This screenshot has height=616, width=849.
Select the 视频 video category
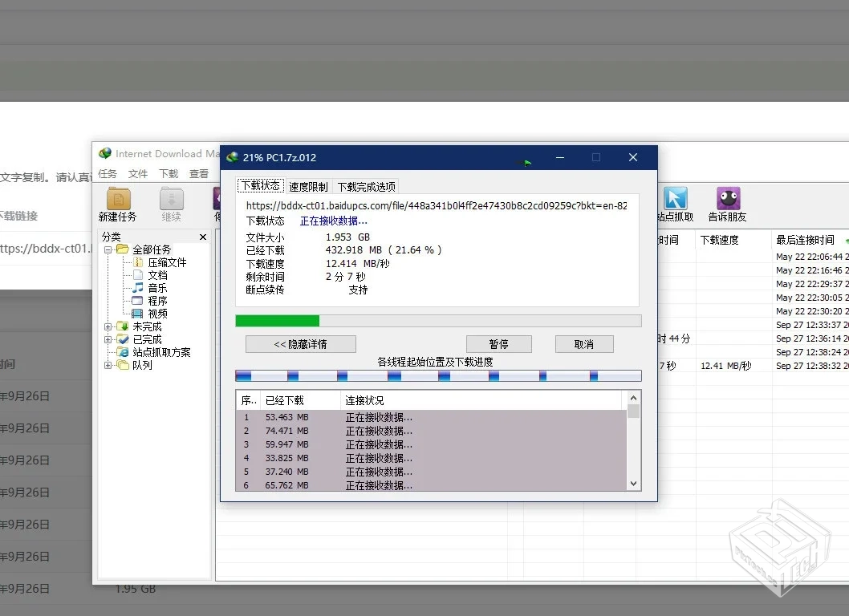pos(157,314)
